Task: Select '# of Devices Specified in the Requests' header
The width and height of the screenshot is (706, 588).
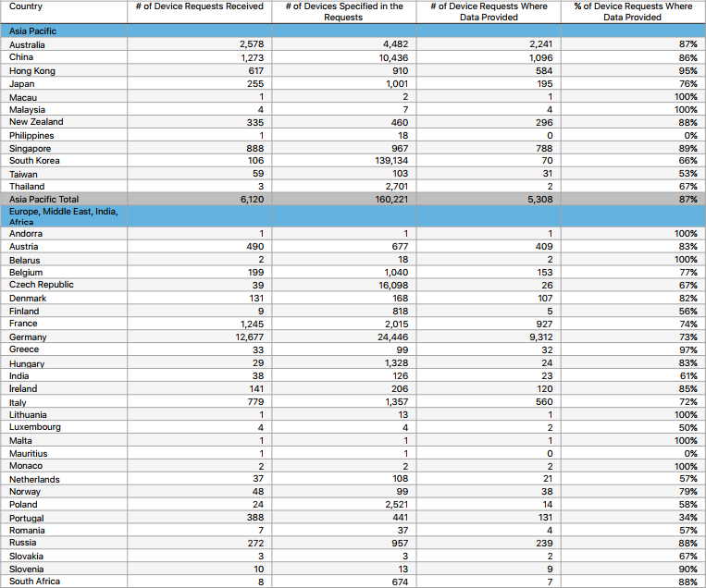Action: 344,12
